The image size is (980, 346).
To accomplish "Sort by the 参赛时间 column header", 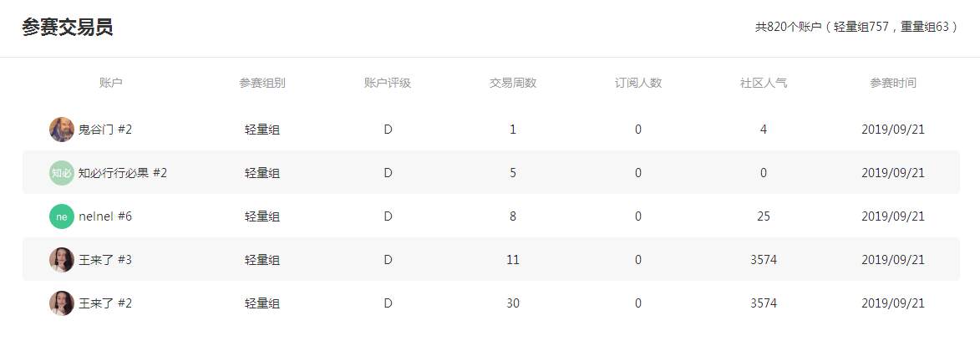I will [x=893, y=83].
